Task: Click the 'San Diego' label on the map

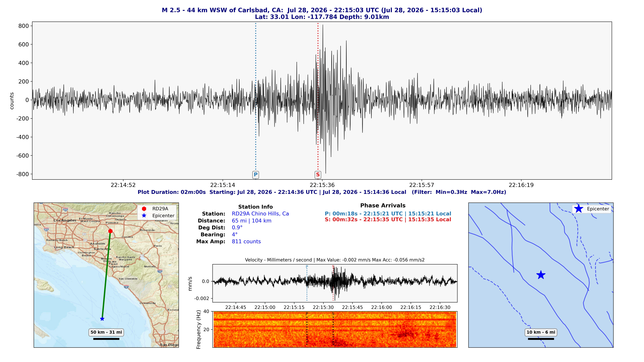Action: (x=169, y=345)
